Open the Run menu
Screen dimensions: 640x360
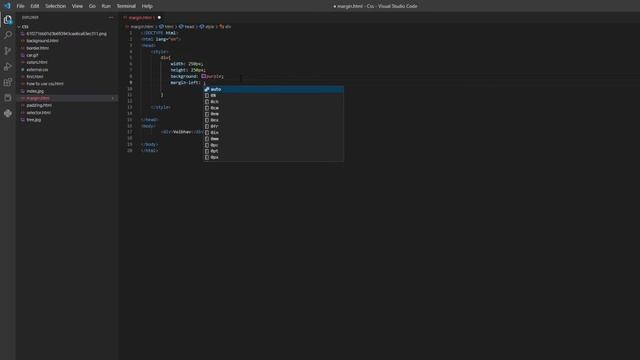pos(106,6)
